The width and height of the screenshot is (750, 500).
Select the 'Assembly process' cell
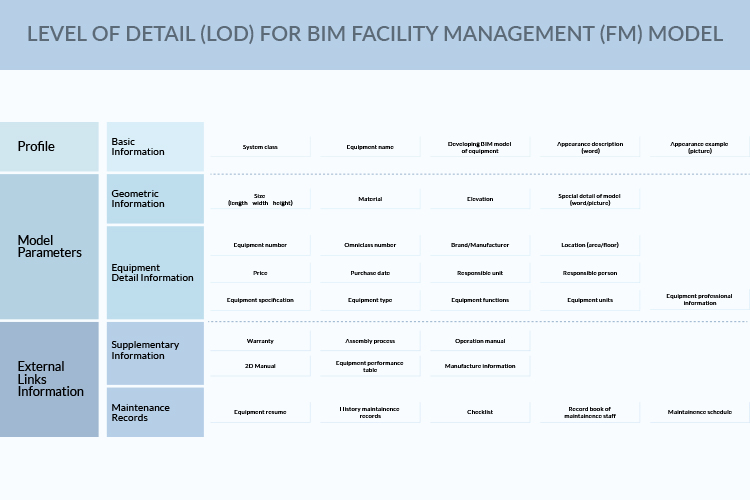point(370,341)
